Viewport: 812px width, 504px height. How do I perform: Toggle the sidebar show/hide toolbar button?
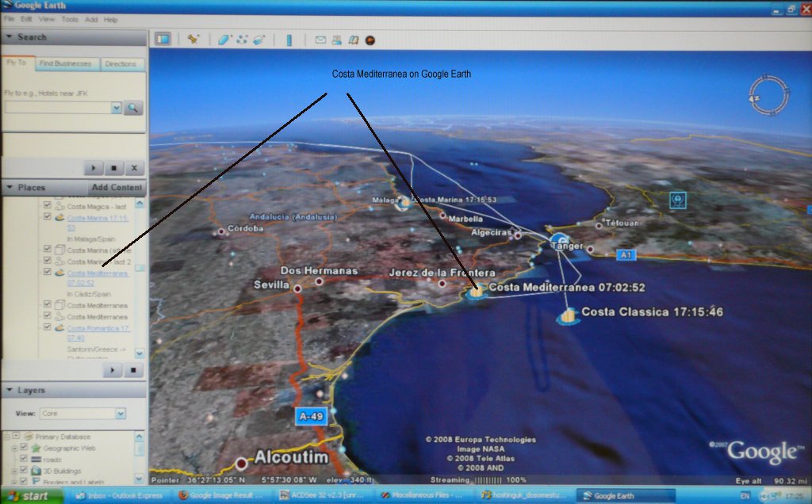pos(163,39)
